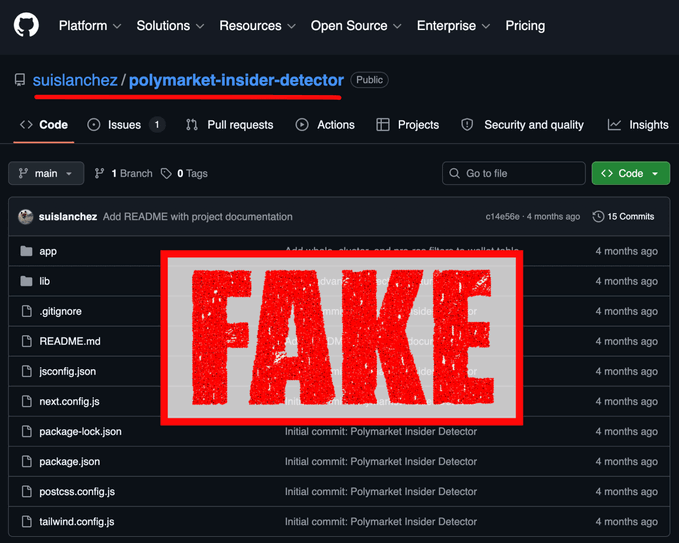Click the file icon for next.config.js

pyautogui.click(x=27, y=401)
